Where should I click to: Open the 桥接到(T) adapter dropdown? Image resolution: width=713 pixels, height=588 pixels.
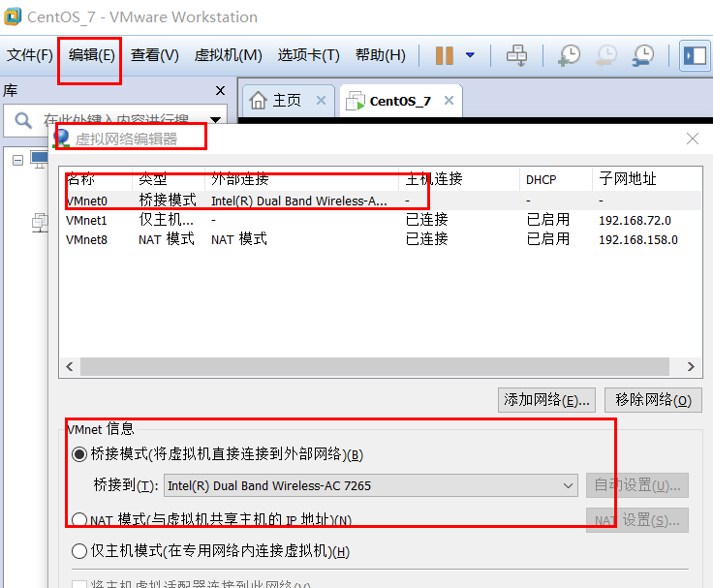pos(371,485)
